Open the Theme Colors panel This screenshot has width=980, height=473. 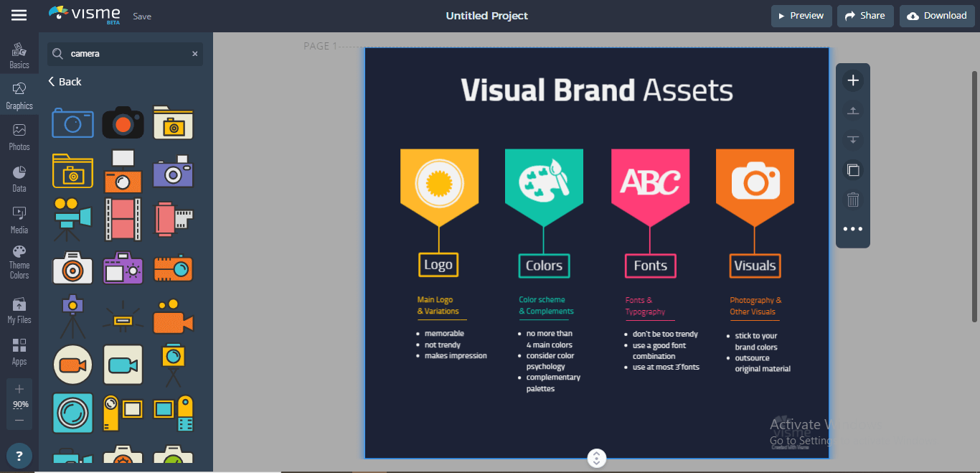(19, 260)
